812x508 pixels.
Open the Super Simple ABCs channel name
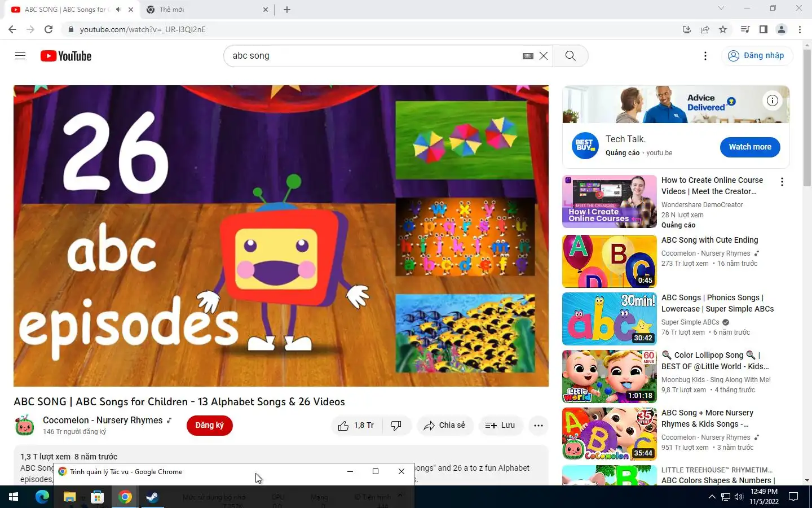tap(690, 322)
